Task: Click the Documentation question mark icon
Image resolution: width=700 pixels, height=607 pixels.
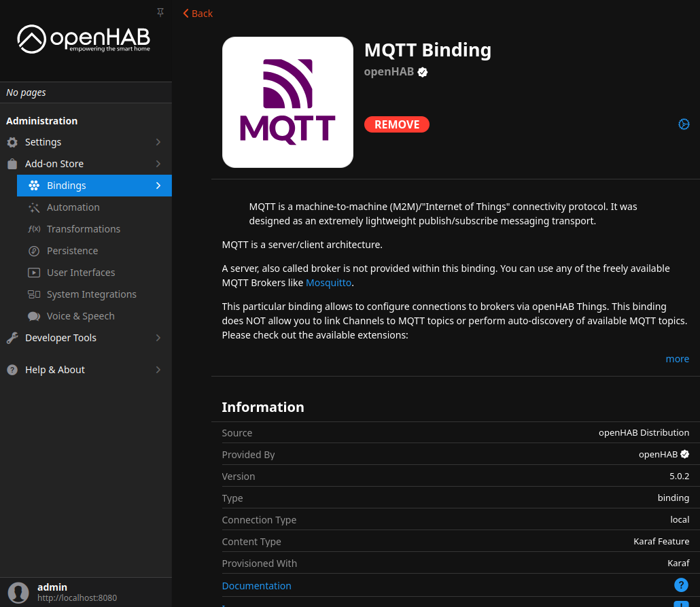Action: coord(681,585)
